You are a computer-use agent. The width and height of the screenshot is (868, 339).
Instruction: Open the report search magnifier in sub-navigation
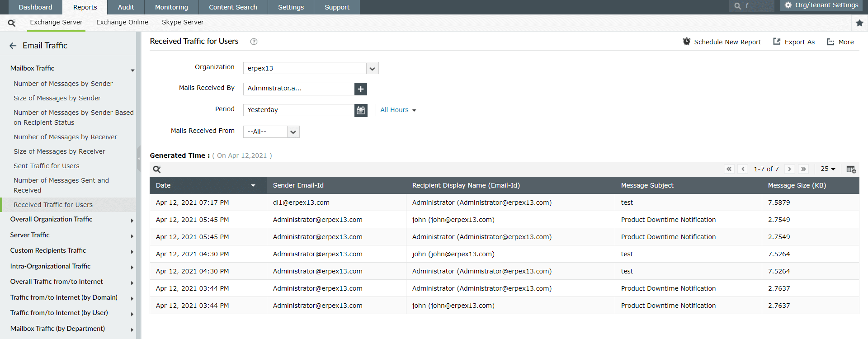[x=12, y=23]
